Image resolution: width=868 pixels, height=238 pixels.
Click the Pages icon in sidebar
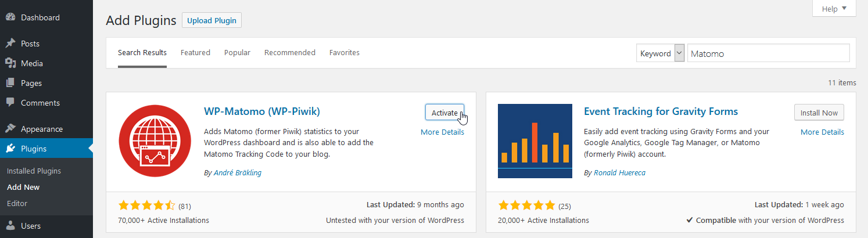(10, 83)
